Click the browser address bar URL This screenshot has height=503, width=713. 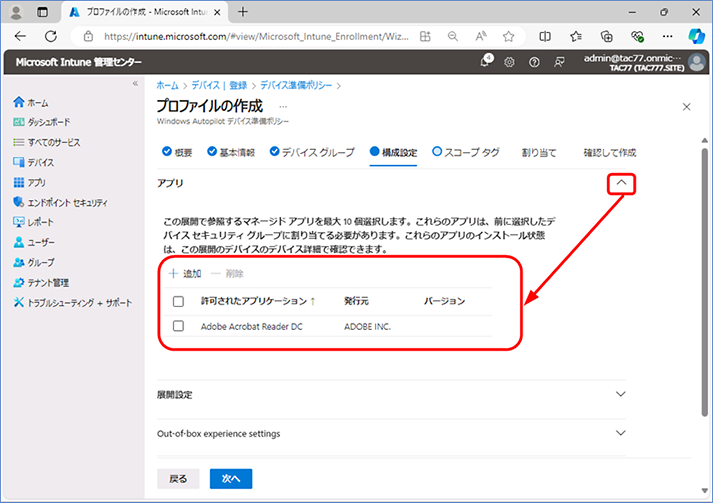(x=256, y=36)
